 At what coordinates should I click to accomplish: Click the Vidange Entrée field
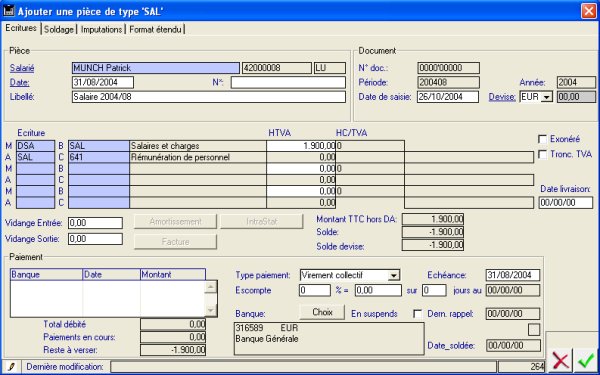pos(95,223)
